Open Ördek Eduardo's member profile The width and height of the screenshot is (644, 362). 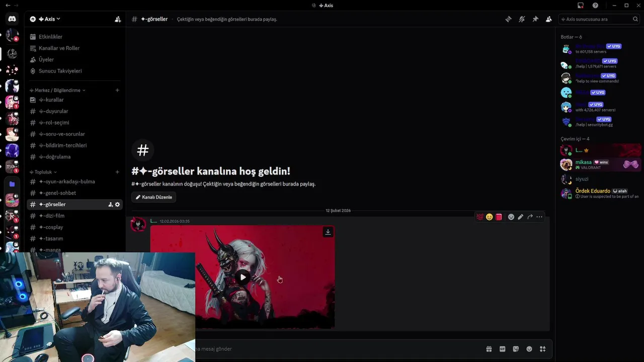coord(600,194)
